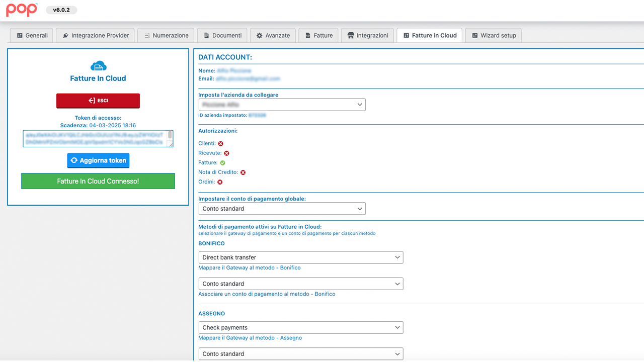This screenshot has height=362, width=644.
Task: Click 'Metodi di pagamento attivi su Fatture in Cloud' heading
Action: [260, 227]
